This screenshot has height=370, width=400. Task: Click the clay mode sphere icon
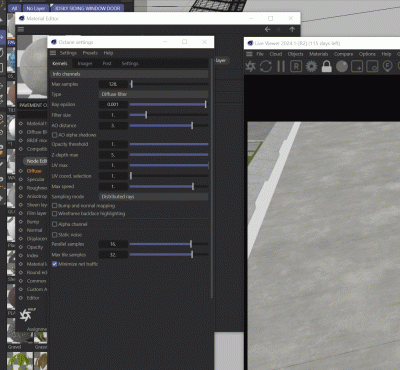pyautogui.click(x=342, y=66)
